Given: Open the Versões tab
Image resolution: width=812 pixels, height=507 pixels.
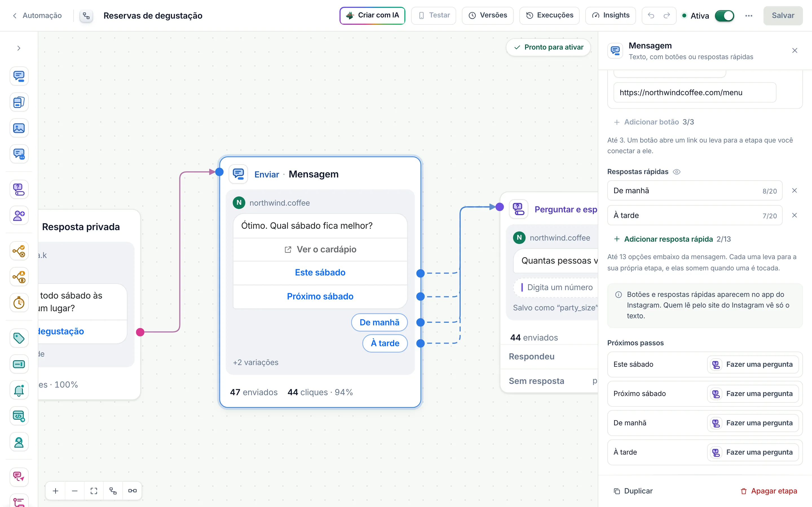Looking at the screenshot, I should coord(487,15).
